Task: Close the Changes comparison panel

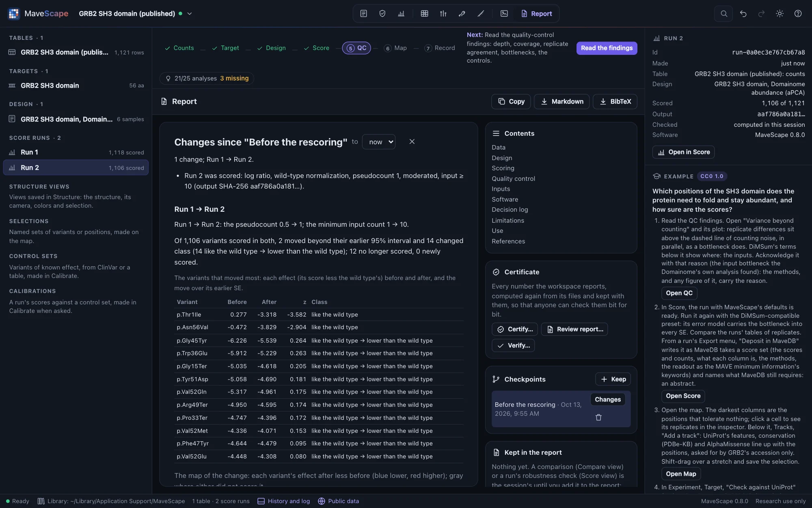Action: tap(412, 141)
